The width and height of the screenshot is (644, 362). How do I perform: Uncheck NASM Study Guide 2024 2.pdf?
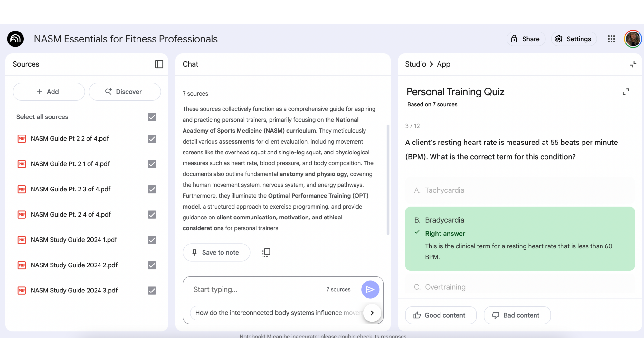tap(152, 265)
